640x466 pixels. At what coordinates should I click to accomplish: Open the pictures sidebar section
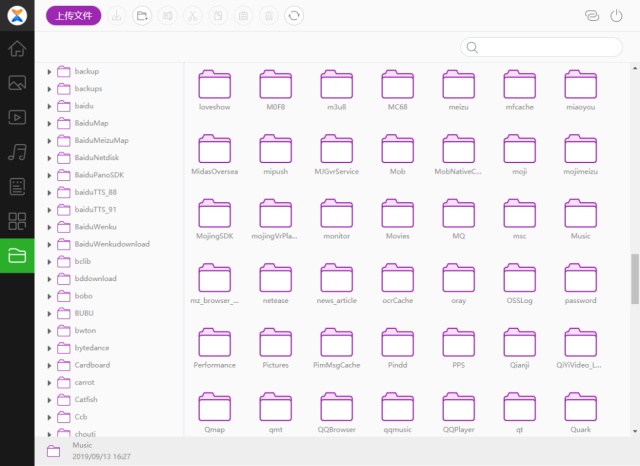pyautogui.click(x=17, y=83)
